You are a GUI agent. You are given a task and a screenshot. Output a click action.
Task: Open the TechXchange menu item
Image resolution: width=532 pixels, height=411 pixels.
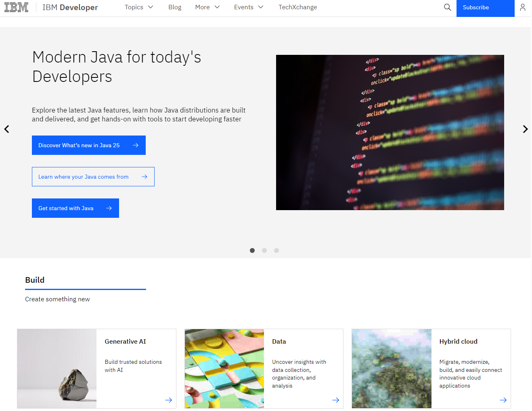click(297, 7)
